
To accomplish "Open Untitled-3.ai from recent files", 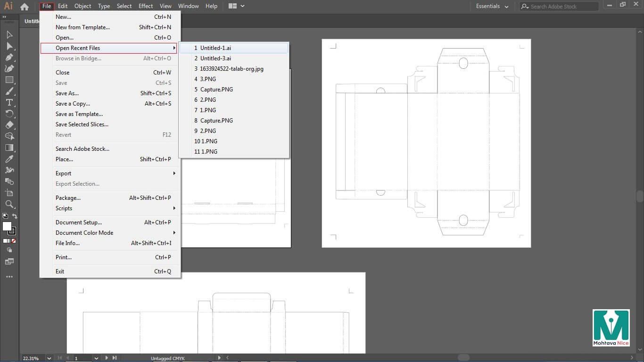I will [x=215, y=58].
